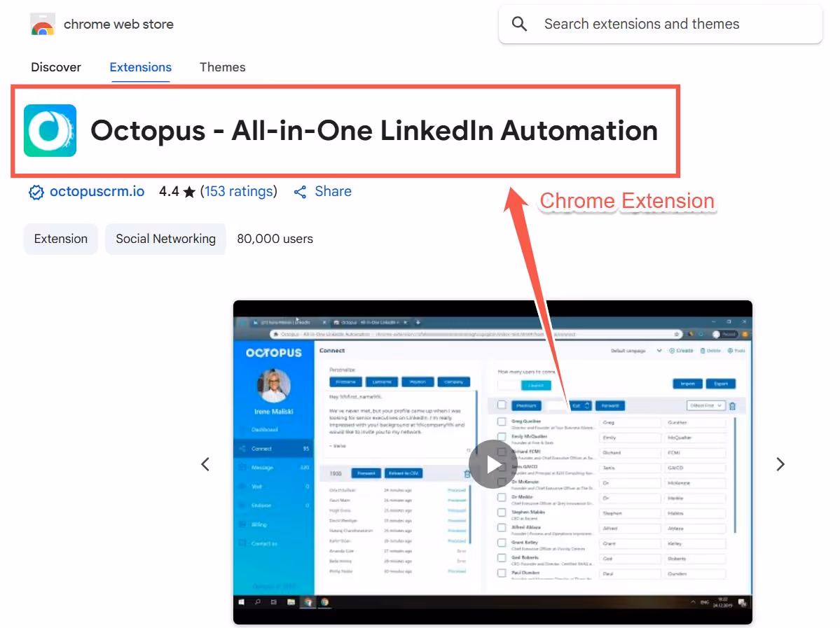Go to the next carousel slide
The width and height of the screenshot is (840, 628).
(x=780, y=464)
